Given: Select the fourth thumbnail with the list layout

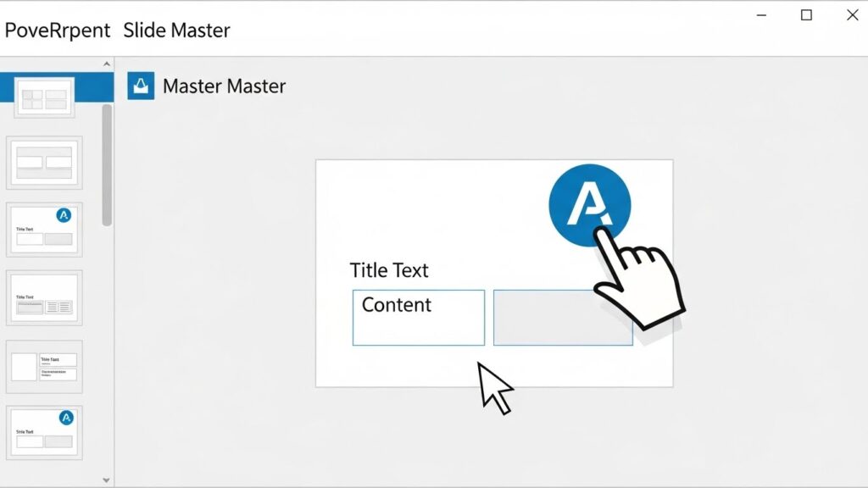Looking at the screenshot, I should [x=44, y=298].
